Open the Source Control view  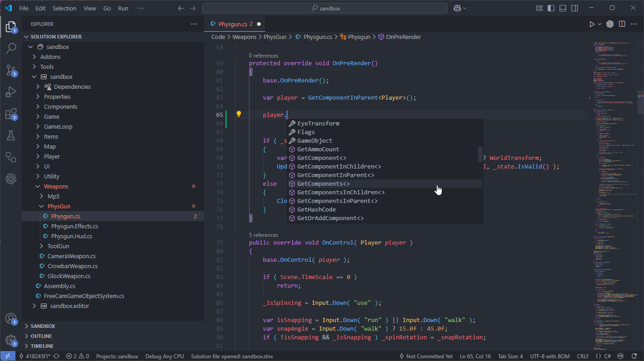point(11,70)
